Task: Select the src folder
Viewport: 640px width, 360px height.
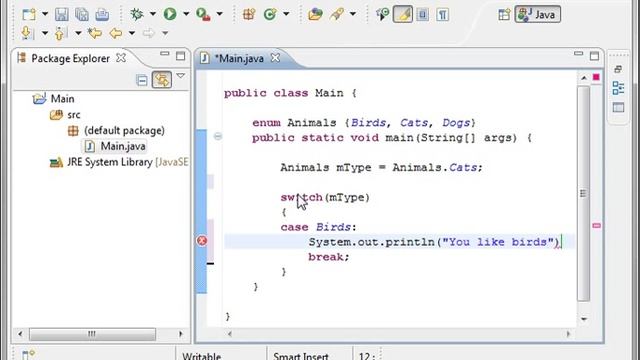Action: 73,115
